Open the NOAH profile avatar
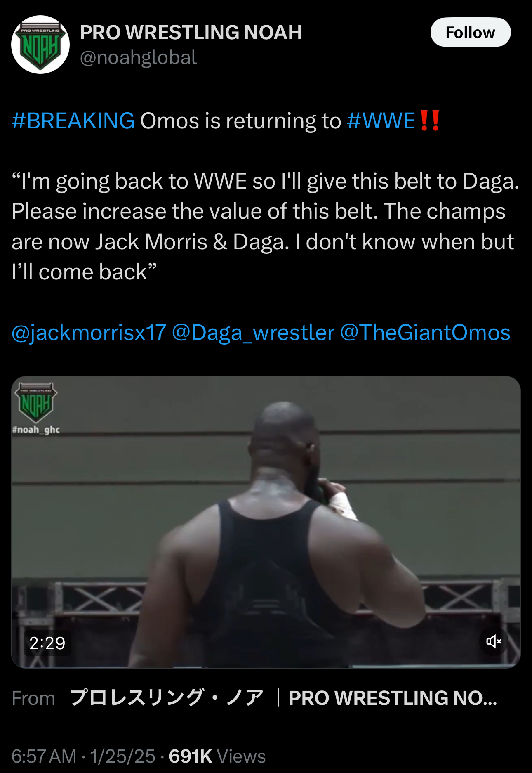Viewport: 532px width, 773px height. 40,45
